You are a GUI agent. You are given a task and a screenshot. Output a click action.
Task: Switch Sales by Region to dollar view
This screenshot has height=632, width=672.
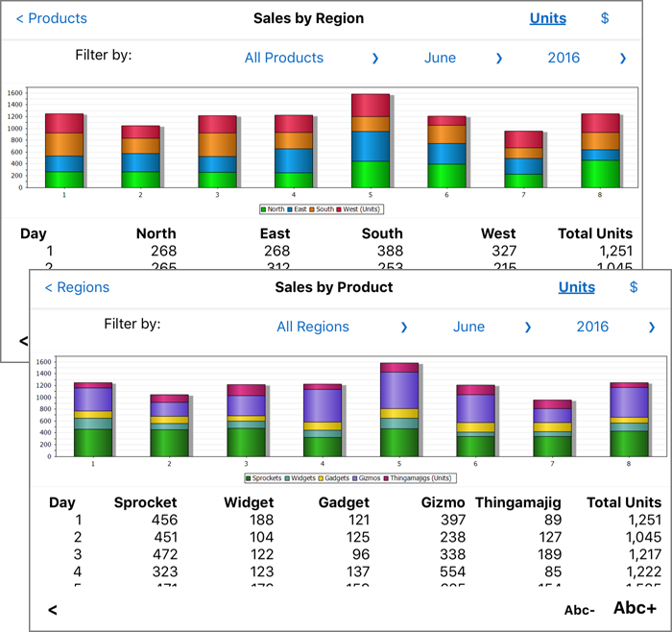tap(605, 18)
